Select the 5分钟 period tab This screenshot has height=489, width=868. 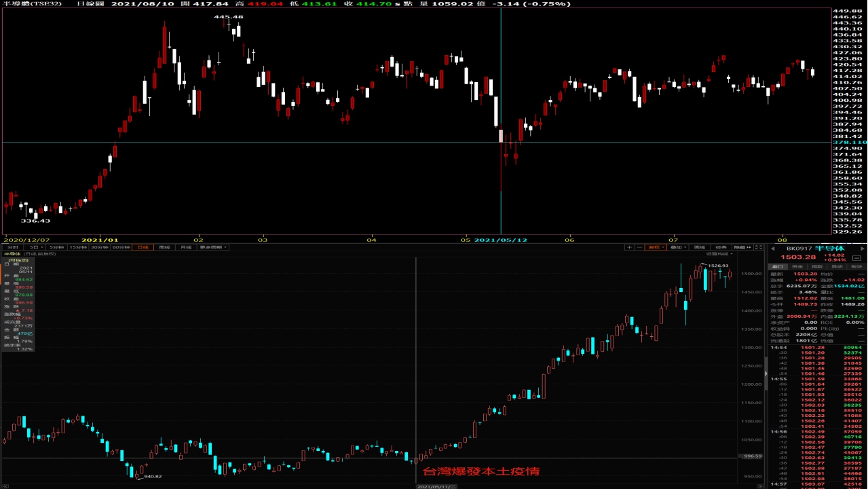pyautogui.click(x=56, y=247)
